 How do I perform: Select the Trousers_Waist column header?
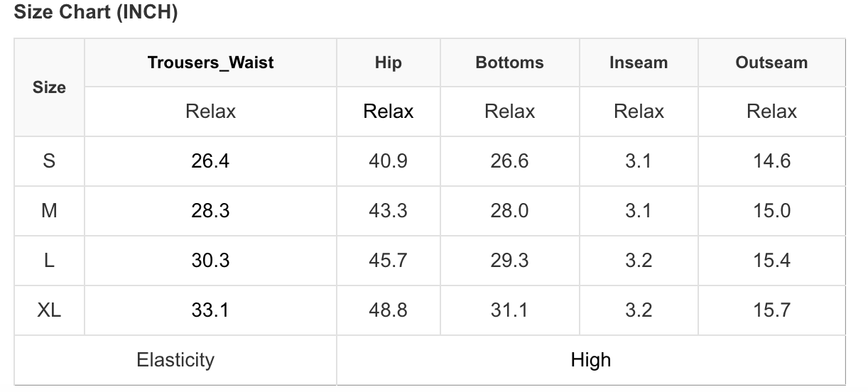pyautogui.click(x=210, y=62)
